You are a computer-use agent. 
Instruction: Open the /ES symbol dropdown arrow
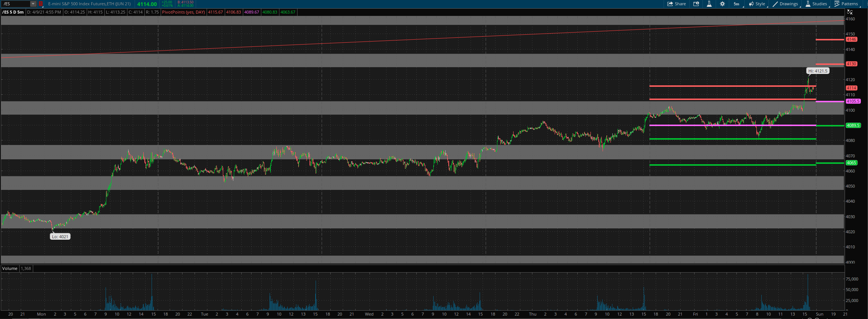33,4
